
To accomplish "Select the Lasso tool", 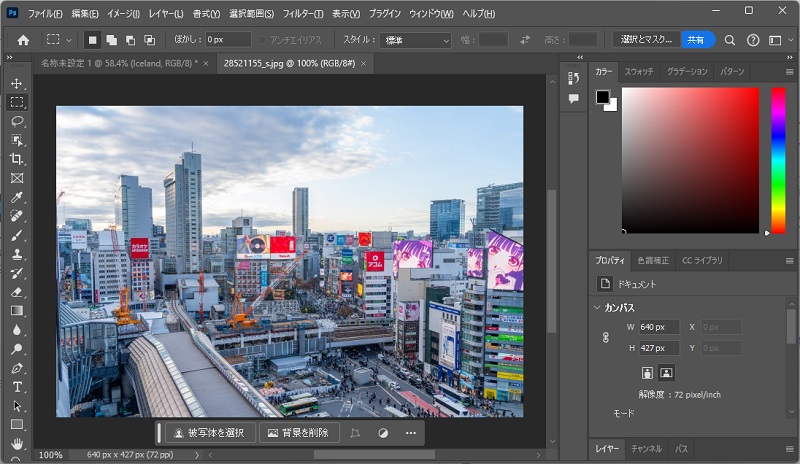I will coord(17,121).
